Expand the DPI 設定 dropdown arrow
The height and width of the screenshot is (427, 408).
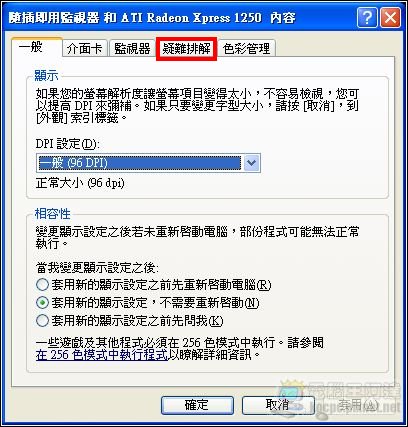pyautogui.click(x=251, y=163)
